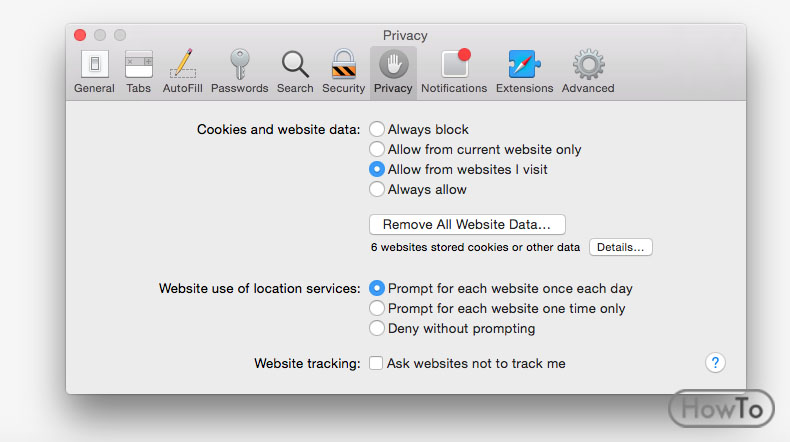Screen dimensions: 790x442
Task: Open the Advanced gear pane
Action: point(588,72)
